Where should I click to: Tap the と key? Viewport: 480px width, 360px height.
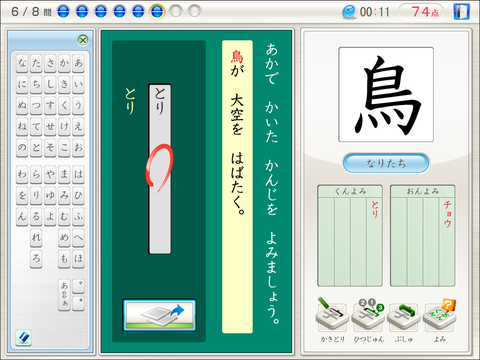click(x=36, y=147)
